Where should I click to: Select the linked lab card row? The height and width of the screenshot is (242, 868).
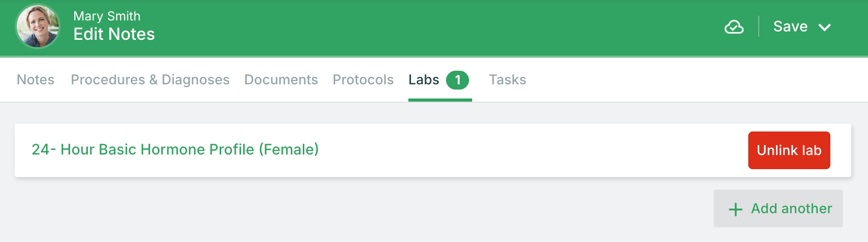click(x=433, y=150)
